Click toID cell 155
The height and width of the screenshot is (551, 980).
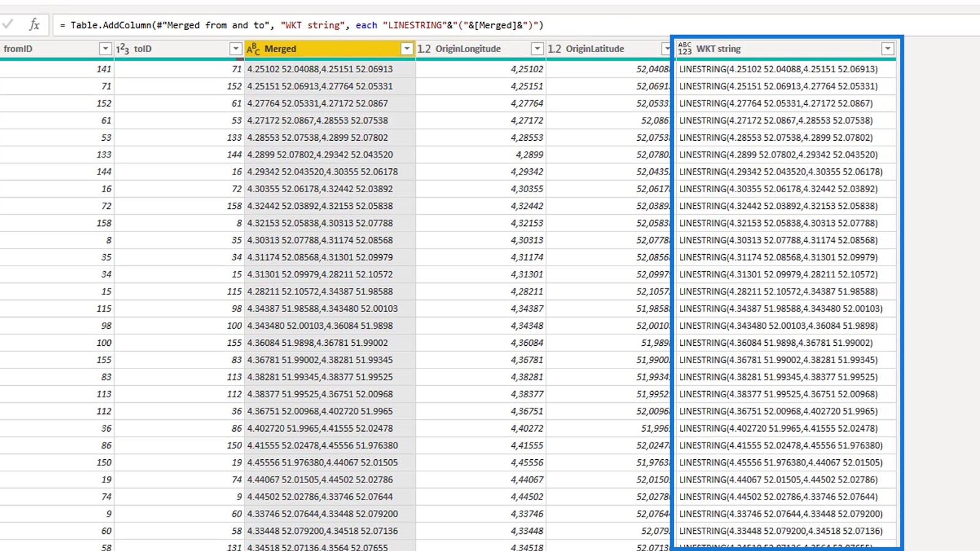point(179,343)
